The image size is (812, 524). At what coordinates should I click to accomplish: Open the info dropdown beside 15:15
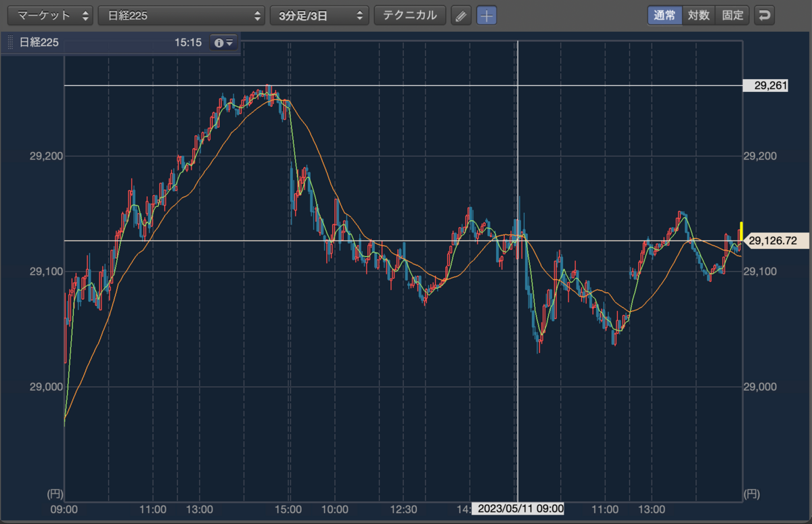(223, 43)
